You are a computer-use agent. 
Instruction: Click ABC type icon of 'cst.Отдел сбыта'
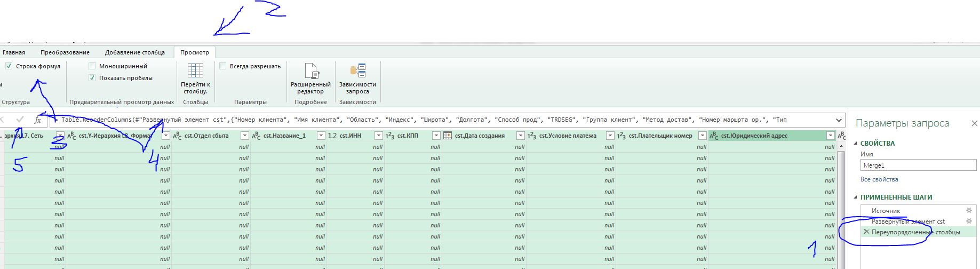[178, 136]
